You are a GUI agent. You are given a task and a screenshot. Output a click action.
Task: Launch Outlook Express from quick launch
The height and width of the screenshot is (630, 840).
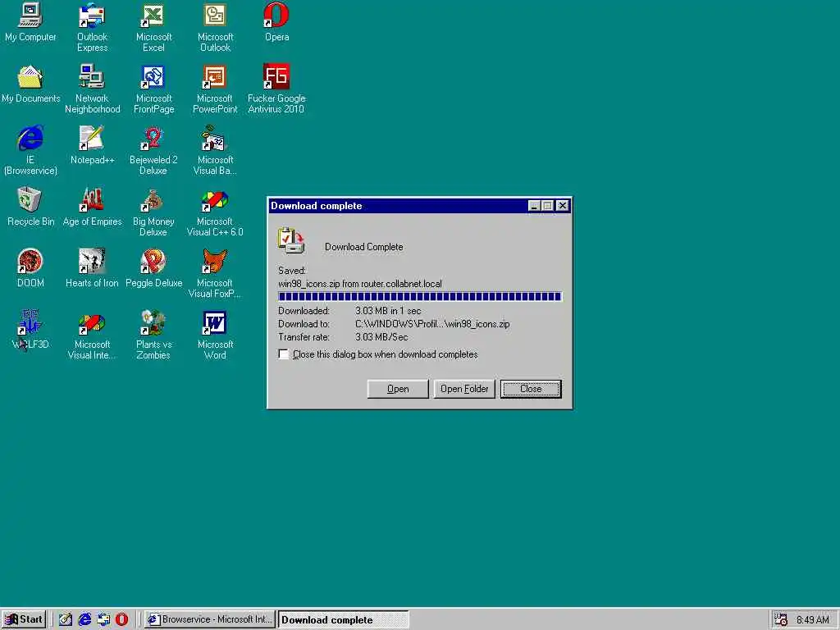pos(103,619)
